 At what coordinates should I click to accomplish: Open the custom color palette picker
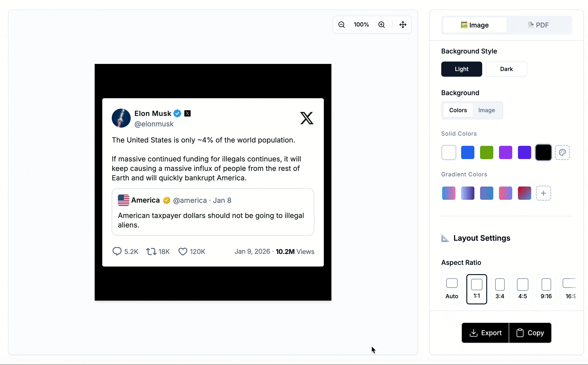tap(562, 153)
